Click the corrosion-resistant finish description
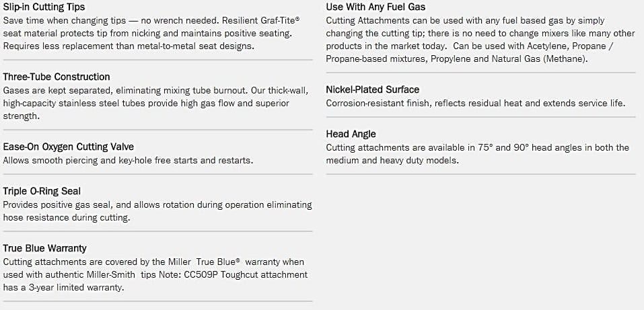Image resolution: width=644 pixels, height=310 pixels. tap(476, 103)
